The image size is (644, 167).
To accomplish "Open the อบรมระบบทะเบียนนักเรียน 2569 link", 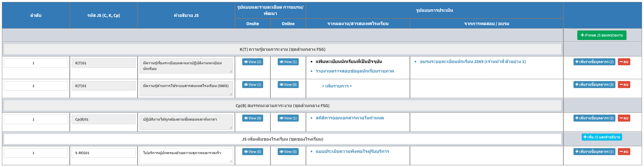I will (x=473, y=62).
